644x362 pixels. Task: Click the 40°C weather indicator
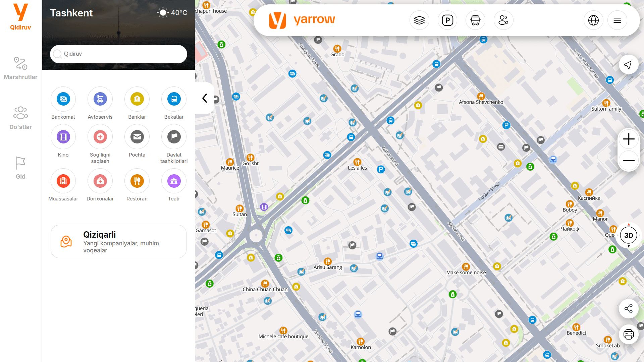click(172, 13)
